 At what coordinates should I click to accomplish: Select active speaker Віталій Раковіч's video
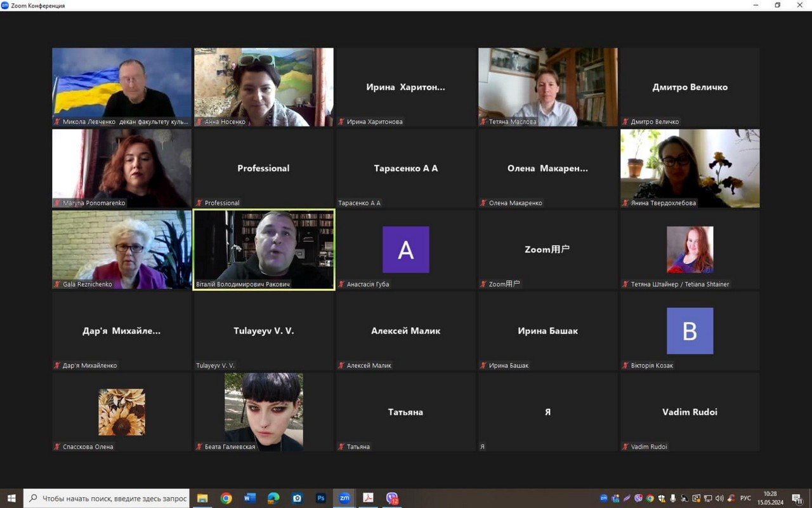(x=264, y=250)
